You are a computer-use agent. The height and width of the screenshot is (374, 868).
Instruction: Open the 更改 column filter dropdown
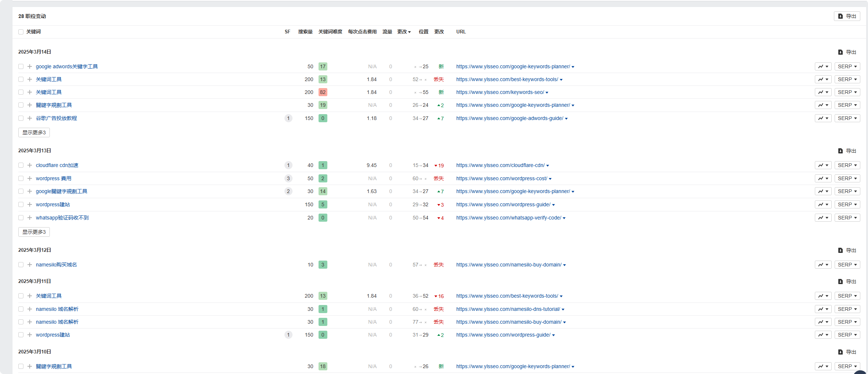(x=404, y=32)
